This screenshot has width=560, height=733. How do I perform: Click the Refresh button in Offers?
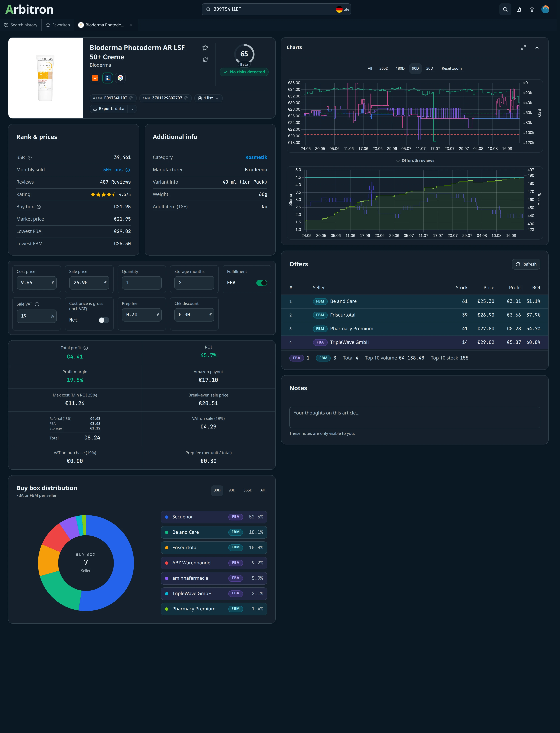tap(526, 264)
